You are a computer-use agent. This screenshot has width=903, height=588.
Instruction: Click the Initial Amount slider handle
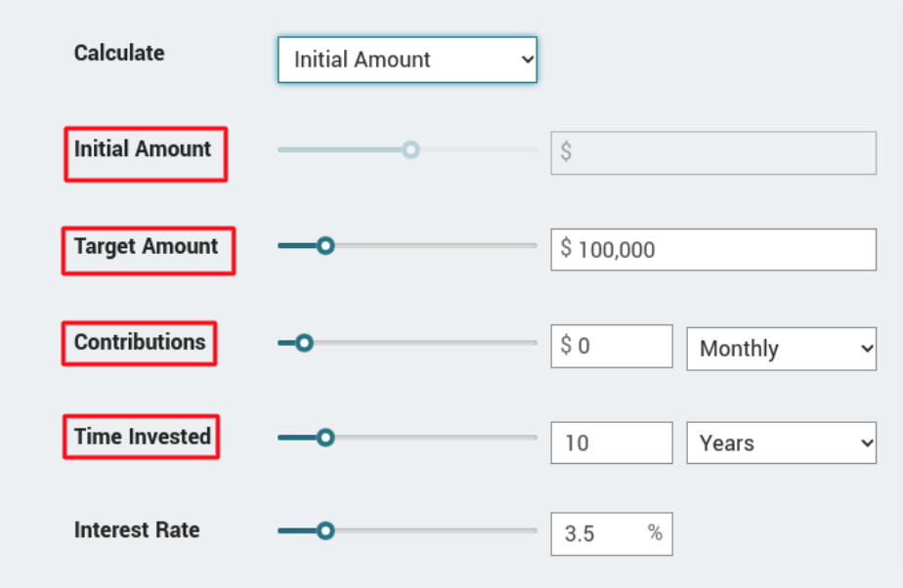(x=410, y=149)
